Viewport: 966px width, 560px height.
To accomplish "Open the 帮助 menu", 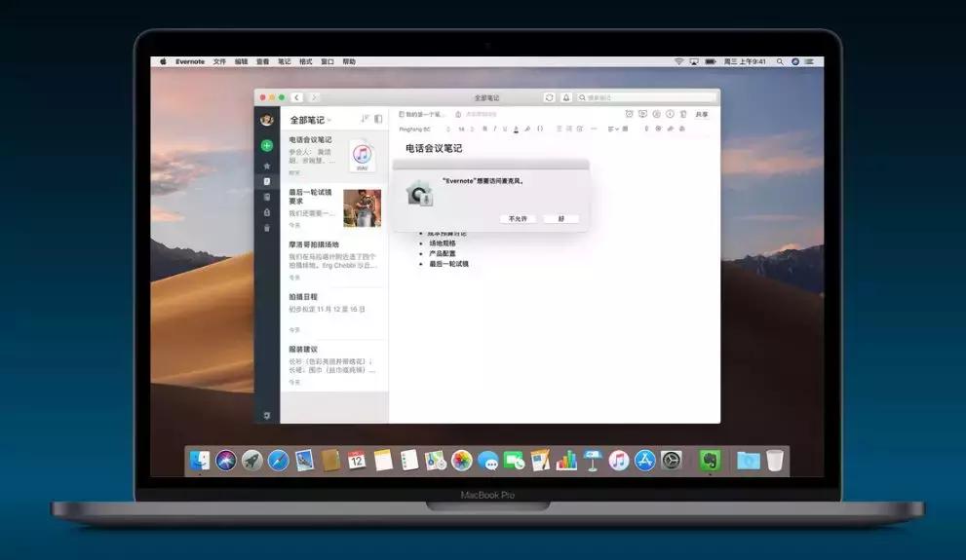I will coord(349,61).
